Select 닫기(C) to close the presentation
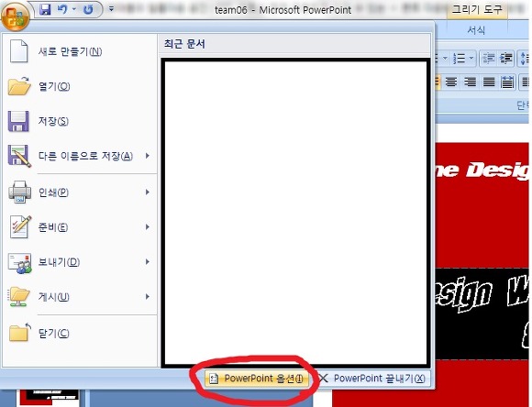 54,333
